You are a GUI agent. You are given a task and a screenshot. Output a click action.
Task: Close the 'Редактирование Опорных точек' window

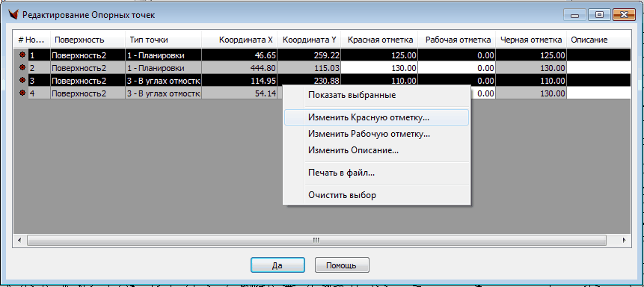click(624, 15)
